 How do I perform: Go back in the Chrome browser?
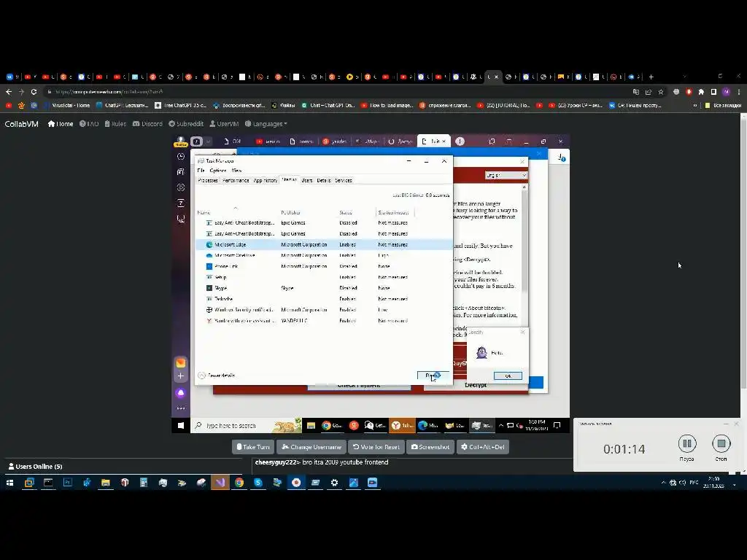coord(9,92)
